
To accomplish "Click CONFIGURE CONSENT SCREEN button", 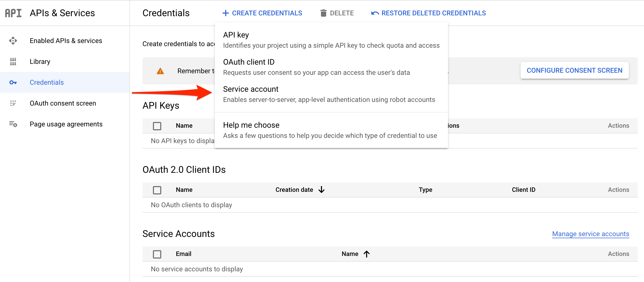I will 575,70.
